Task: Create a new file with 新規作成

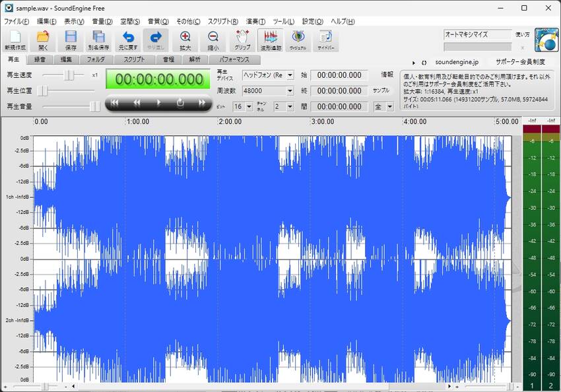Action: [x=15, y=40]
